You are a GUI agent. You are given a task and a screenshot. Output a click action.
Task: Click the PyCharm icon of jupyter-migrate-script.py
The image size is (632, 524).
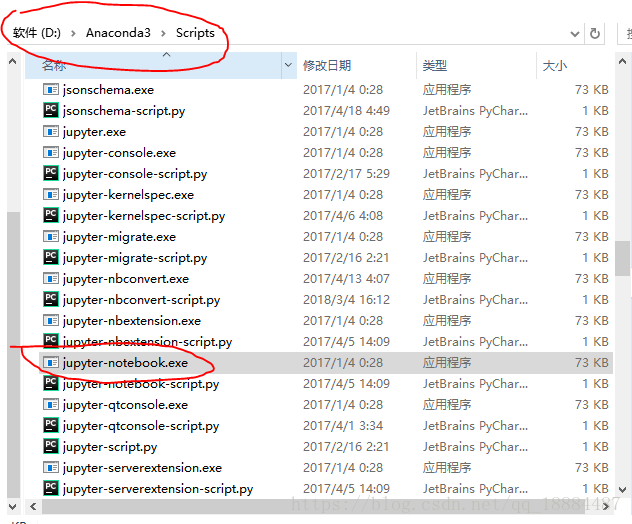51,257
